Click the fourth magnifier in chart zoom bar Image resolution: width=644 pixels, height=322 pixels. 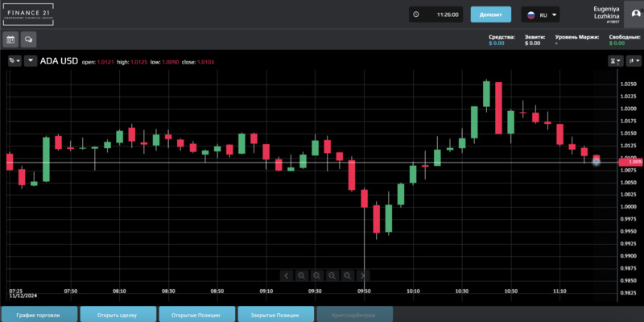[x=347, y=275]
